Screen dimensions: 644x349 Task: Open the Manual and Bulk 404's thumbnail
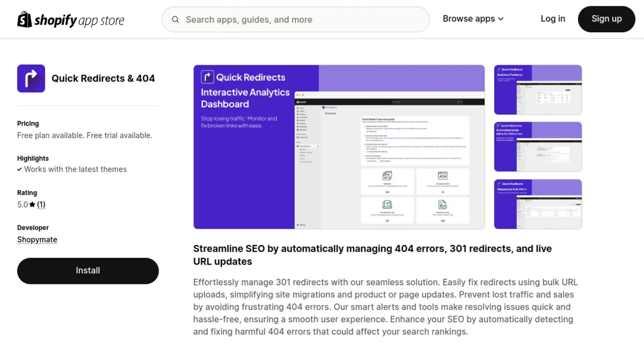tap(538, 204)
